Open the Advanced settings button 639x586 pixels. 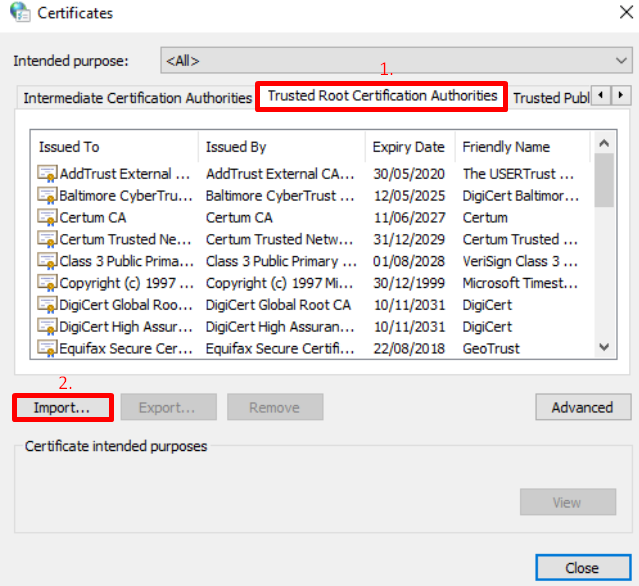tap(583, 407)
